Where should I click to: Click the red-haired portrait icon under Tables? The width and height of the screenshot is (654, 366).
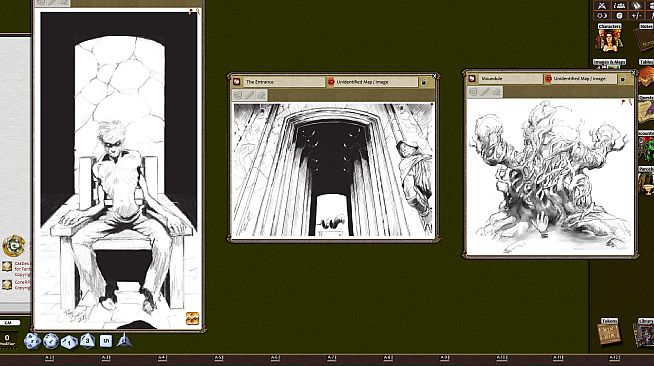click(x=647, y=77)
